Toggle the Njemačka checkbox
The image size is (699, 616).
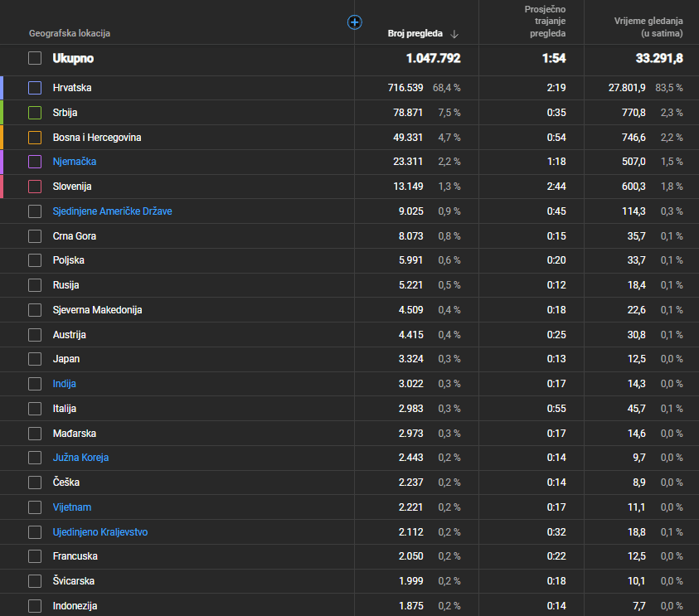(35, 162)
